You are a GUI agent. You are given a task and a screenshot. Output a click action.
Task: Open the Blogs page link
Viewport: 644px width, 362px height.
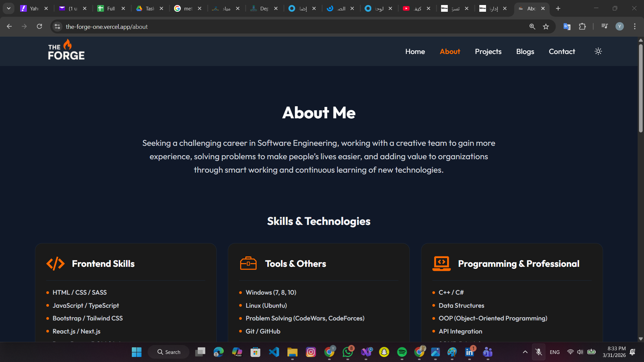click(525, 51)
